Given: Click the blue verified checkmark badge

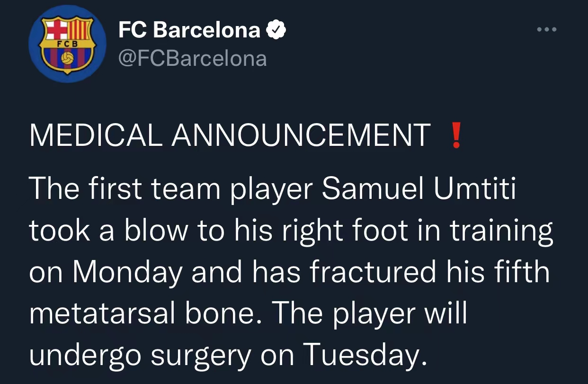Looking at the screenshot, I should (x=276, y=30).
